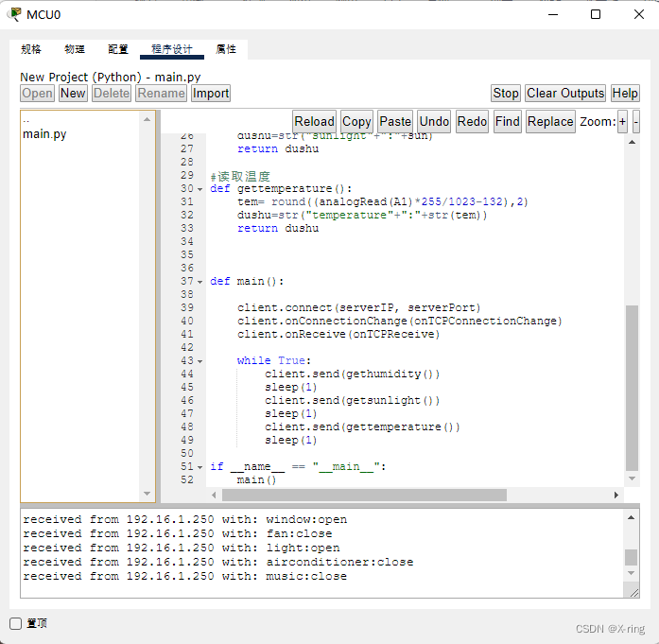Increase editor zoom with plus button
Viewport: 659px width, 644px height.
(622, 122)
